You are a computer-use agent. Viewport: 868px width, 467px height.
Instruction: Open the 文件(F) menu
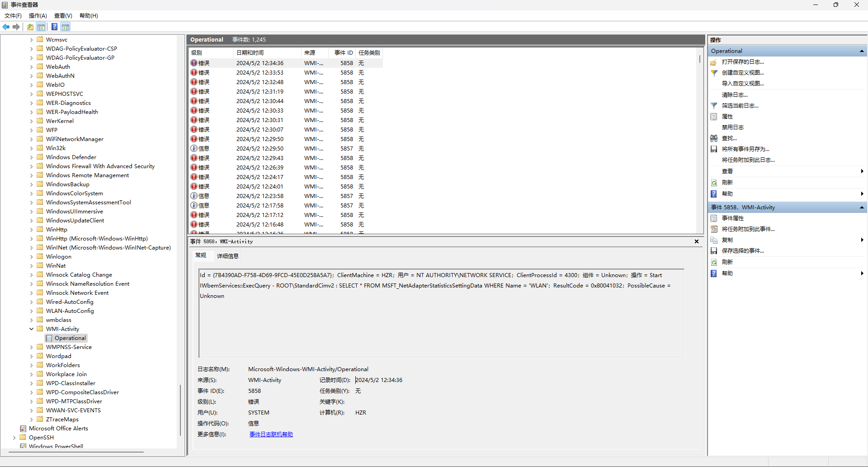pos(13,16)
